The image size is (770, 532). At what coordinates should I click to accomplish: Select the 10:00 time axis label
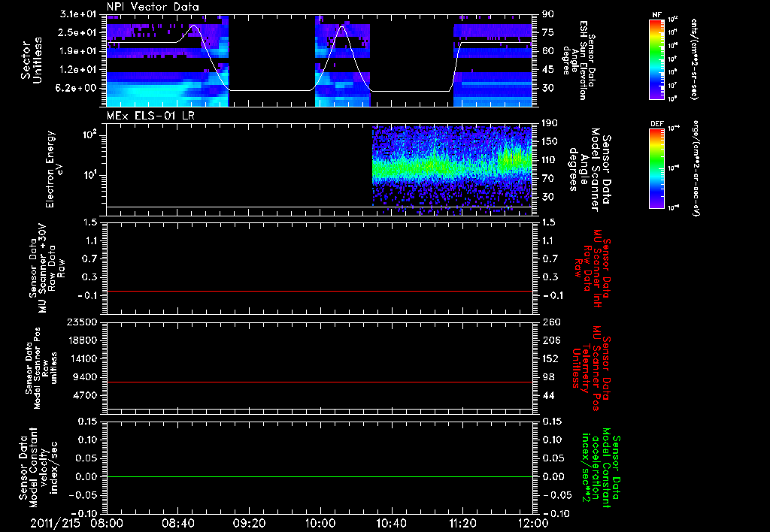click(x=320, y=522)
